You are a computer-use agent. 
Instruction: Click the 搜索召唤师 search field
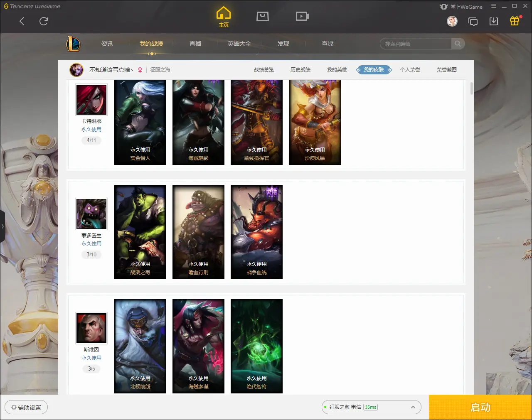(x=416, y=44)
